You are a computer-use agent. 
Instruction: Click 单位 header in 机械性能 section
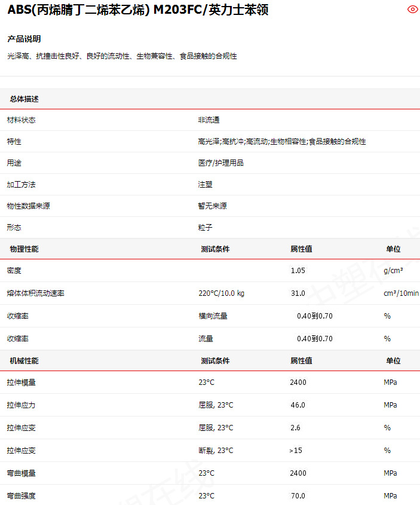[x=393, y=361]
